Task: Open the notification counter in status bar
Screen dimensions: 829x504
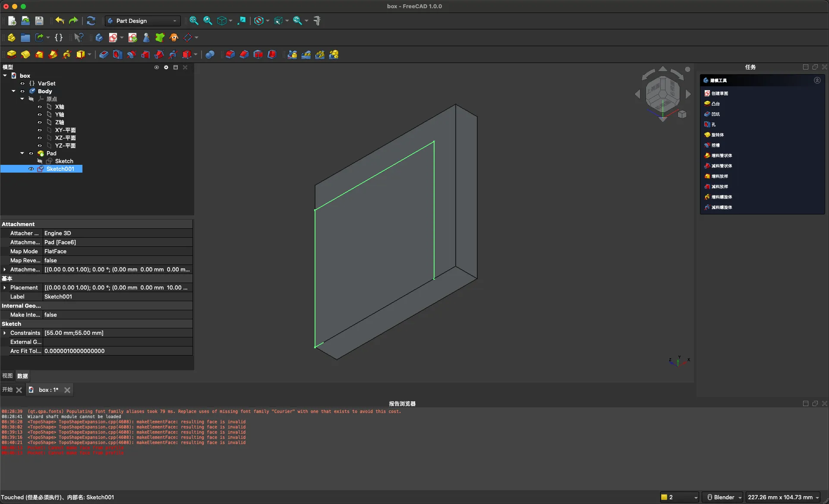Action: tap(680, 497)
